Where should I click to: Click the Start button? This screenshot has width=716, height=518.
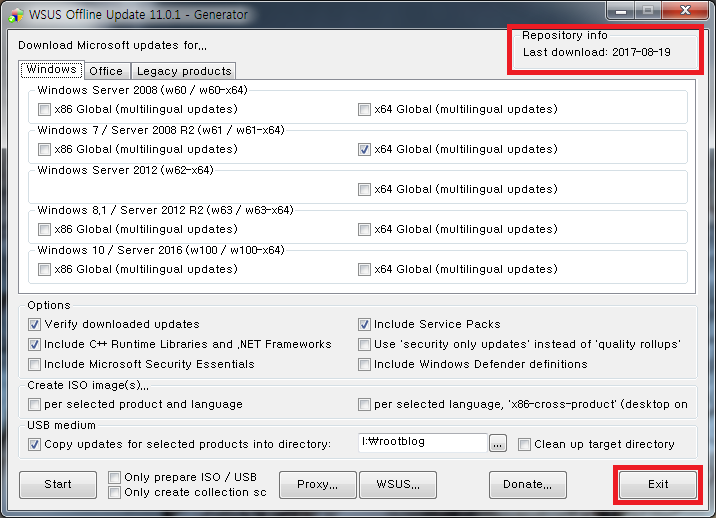58,485
